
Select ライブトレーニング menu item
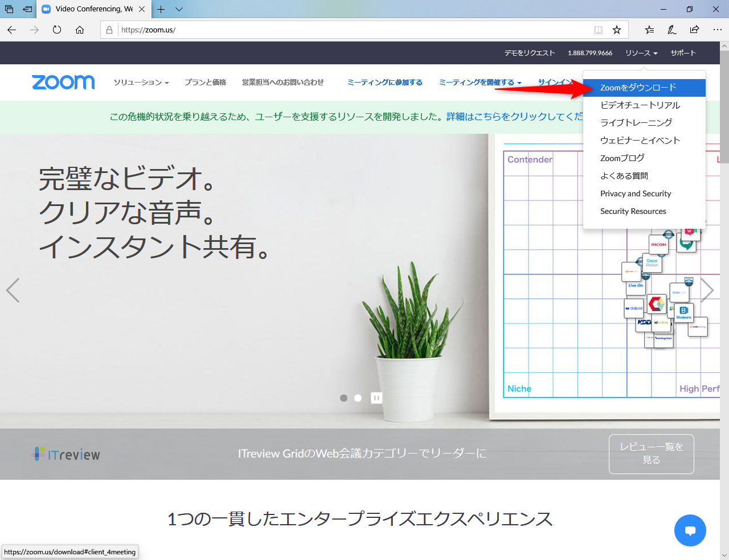pos(644,123)
